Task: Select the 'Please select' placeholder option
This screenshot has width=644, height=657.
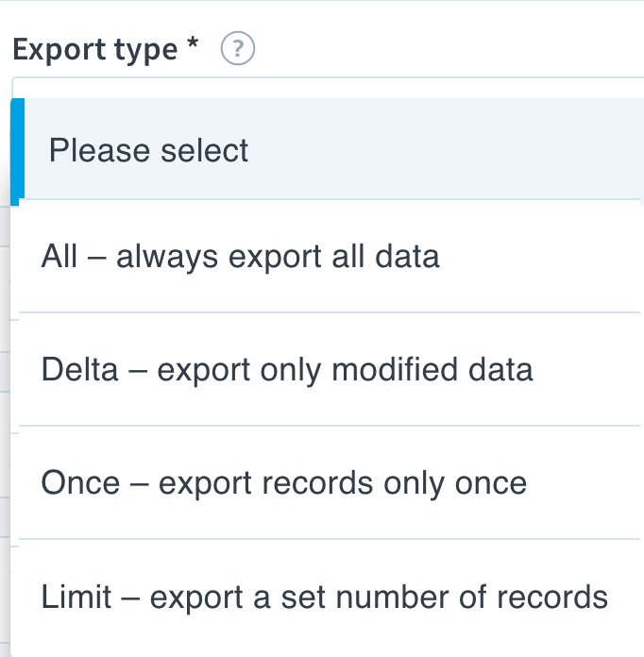Action: pos(327,149)
